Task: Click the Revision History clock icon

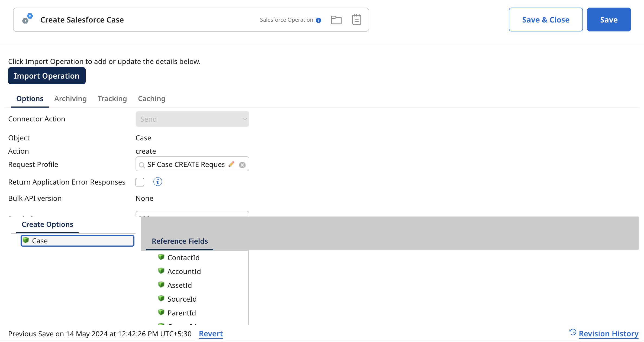Action: (x=572, y=332)
